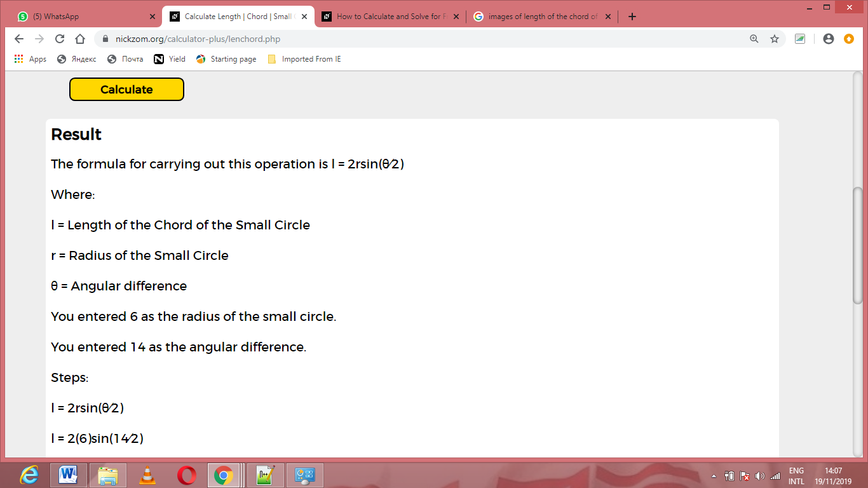Open the Starting page bookmark
Screen dimensions: 868x488
(x=226, y=59)
